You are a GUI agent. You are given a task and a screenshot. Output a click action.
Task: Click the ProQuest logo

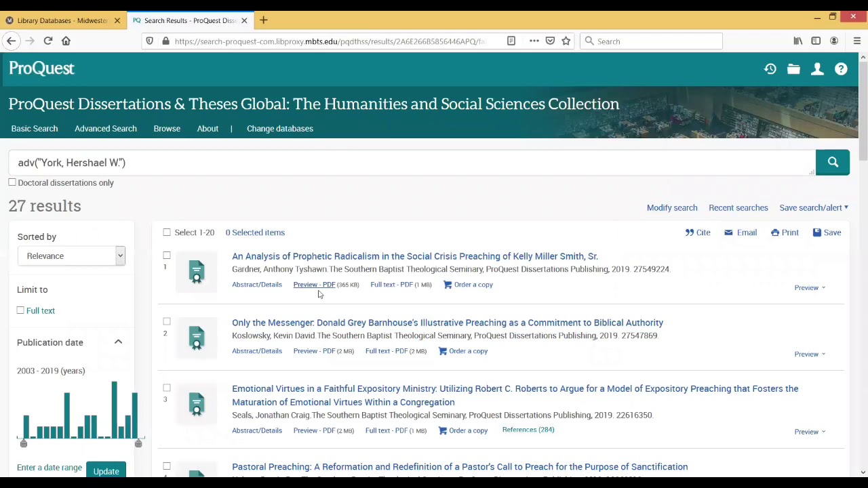(41, 68)
